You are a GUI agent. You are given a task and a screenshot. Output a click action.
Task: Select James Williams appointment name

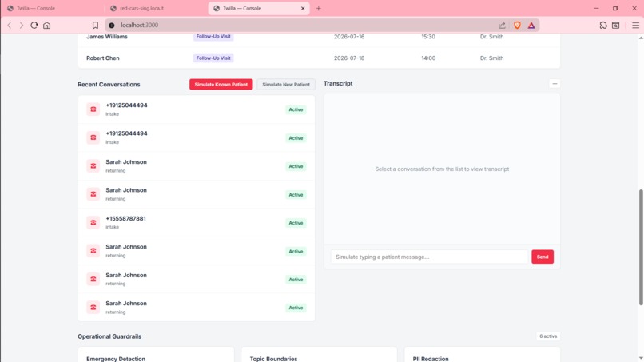[x=107, y=37]
